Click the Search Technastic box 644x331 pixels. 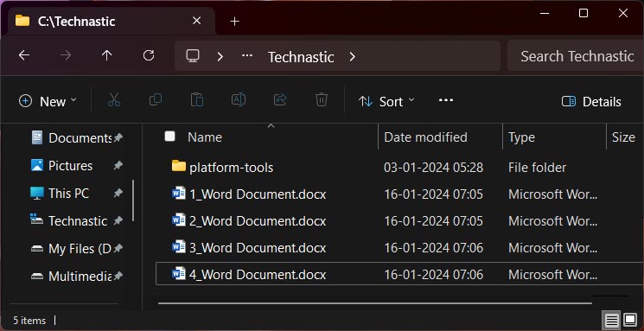click(x=576, y=56)
